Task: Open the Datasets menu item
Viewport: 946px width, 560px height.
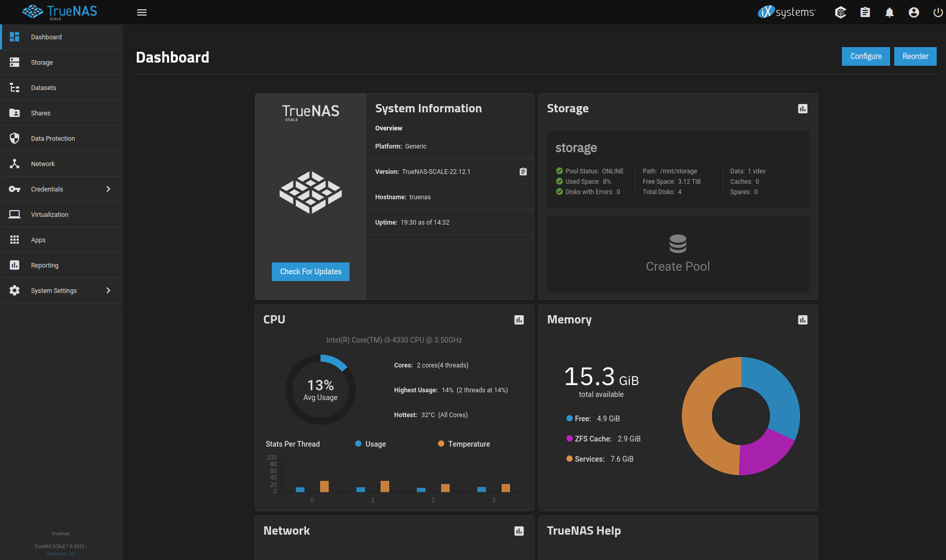Action: [61, 87]
